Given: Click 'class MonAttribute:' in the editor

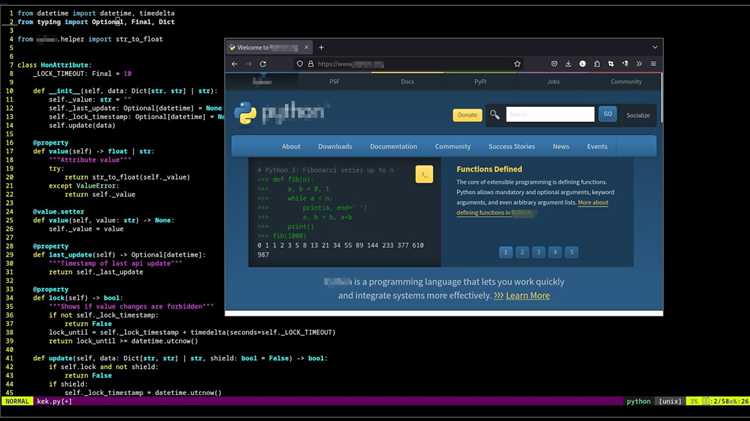Looking at the screenshot, I should tap(55, 65).
